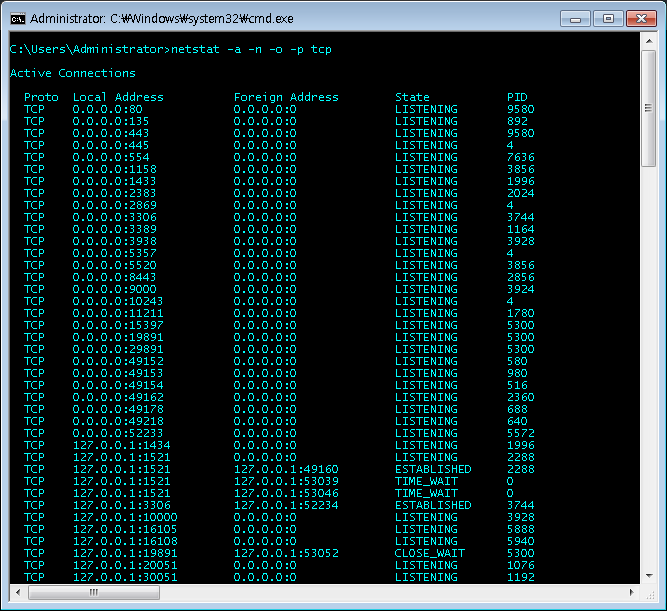Click local address 0.0.0.0:3306
The height and width of the screenshot is (611, 667).
114,217
